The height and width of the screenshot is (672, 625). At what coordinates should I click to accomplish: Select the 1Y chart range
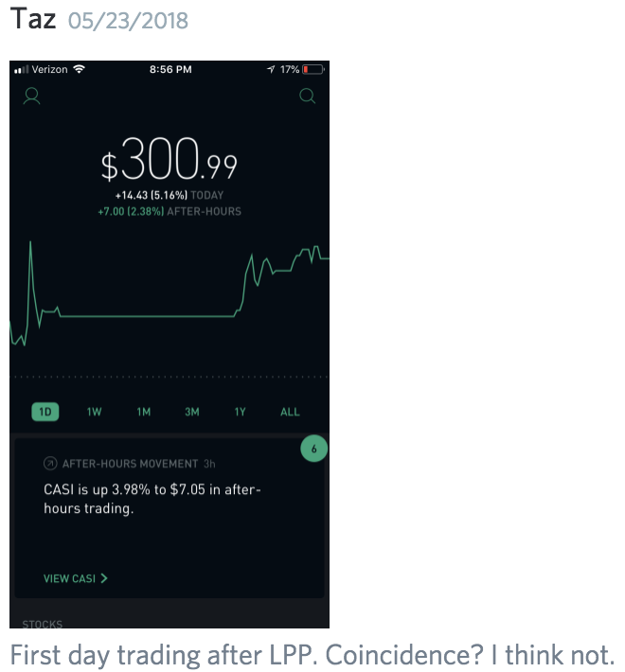pos(241,412)
